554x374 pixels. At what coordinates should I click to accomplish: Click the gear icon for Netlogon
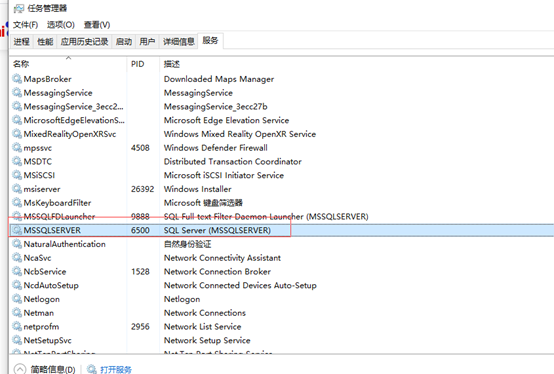[x=17, y=299]
